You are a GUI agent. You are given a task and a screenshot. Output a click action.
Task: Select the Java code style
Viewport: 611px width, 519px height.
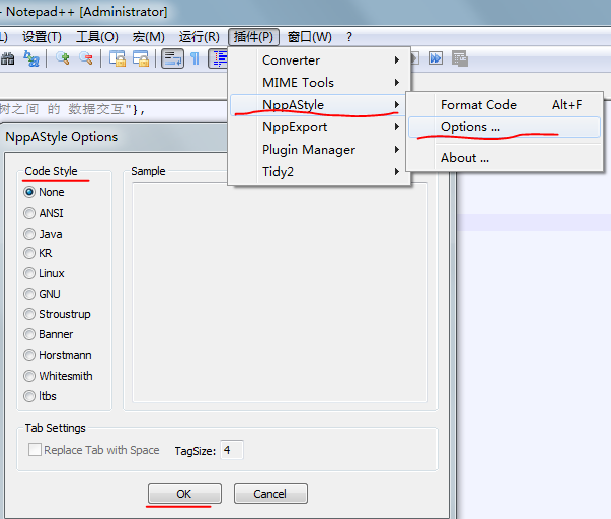43,234
